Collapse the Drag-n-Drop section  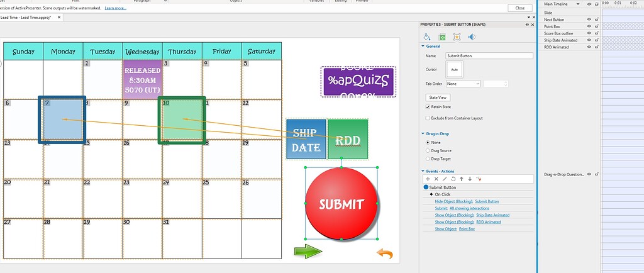[x=423, y=134]
